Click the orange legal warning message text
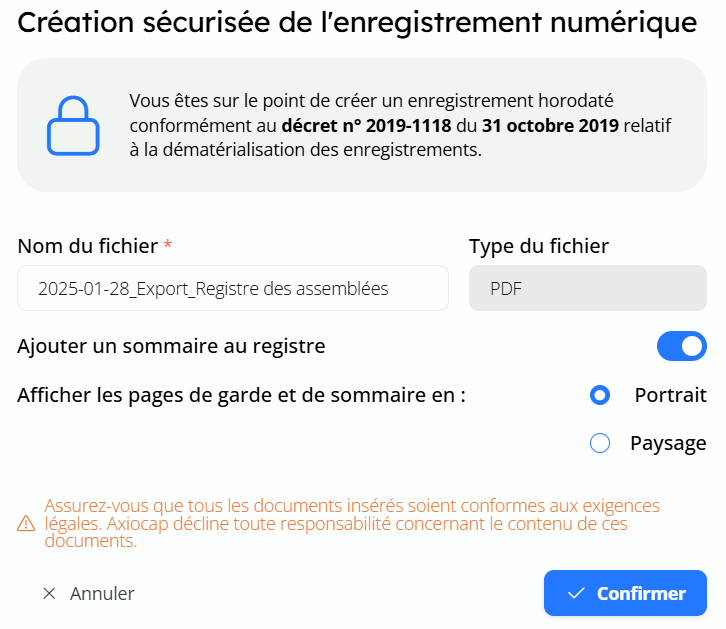The image size is (726, 629). pyautogui.click(x=350, y=524)
